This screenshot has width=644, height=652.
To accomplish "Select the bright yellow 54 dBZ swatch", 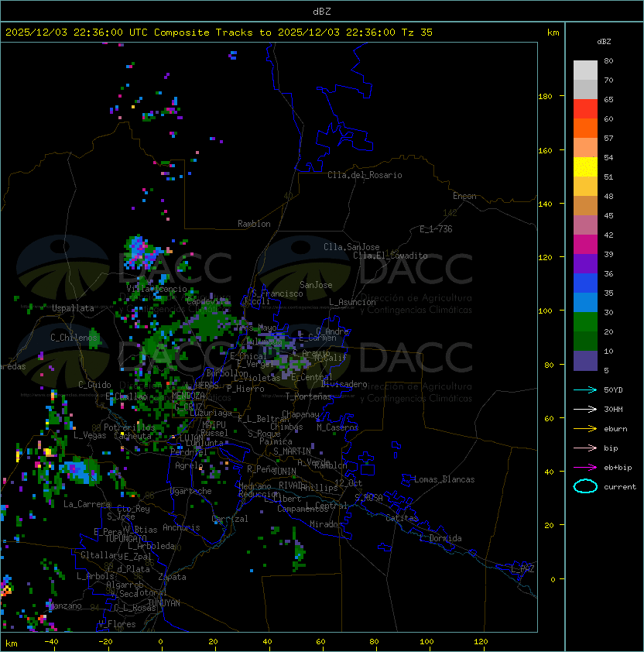I will pyautogui.click(x=585, y=166).
